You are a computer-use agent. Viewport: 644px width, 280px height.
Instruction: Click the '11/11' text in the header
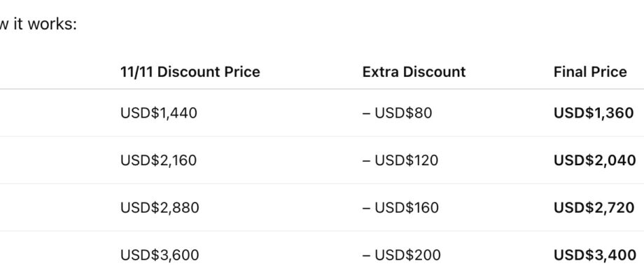137,72
